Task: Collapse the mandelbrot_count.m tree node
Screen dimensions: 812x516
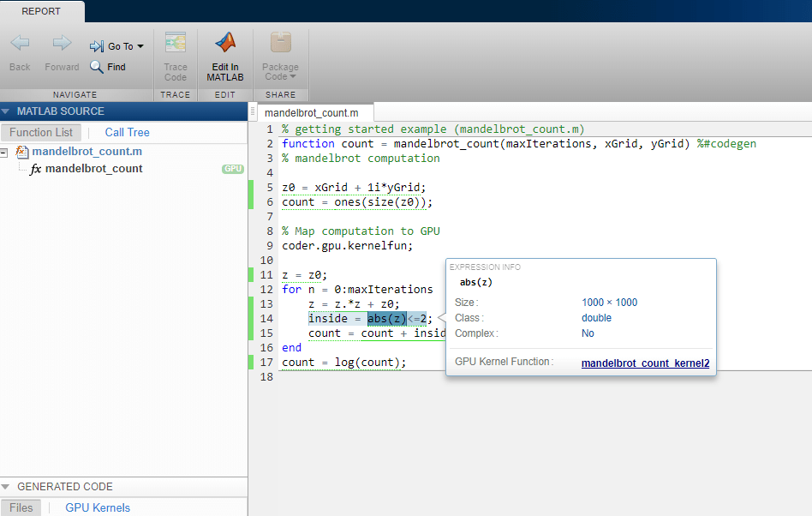Action: tap(5, 153)
